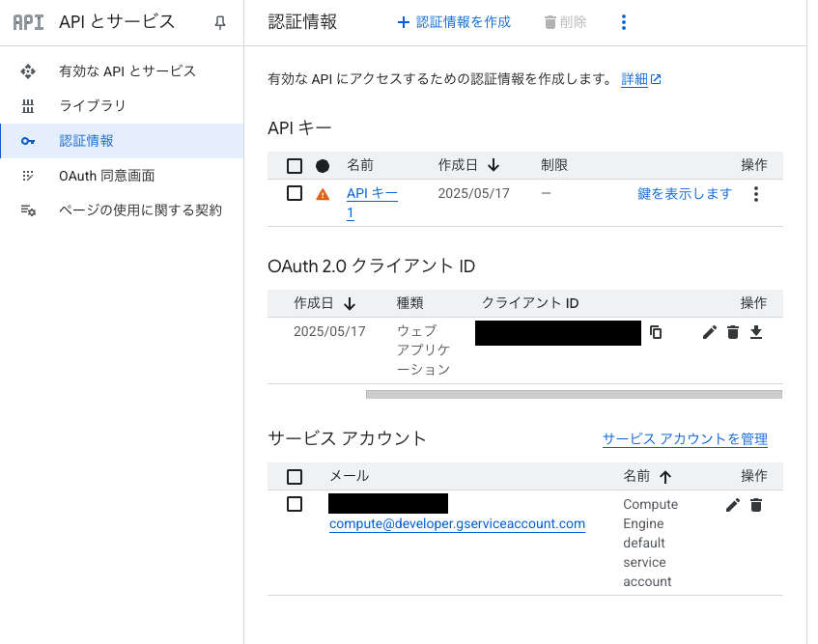Click the 有効な API とサービス sidebar icon
Image resolution: width=818 pixels, height=644 pixels.
tap(28, 70)
